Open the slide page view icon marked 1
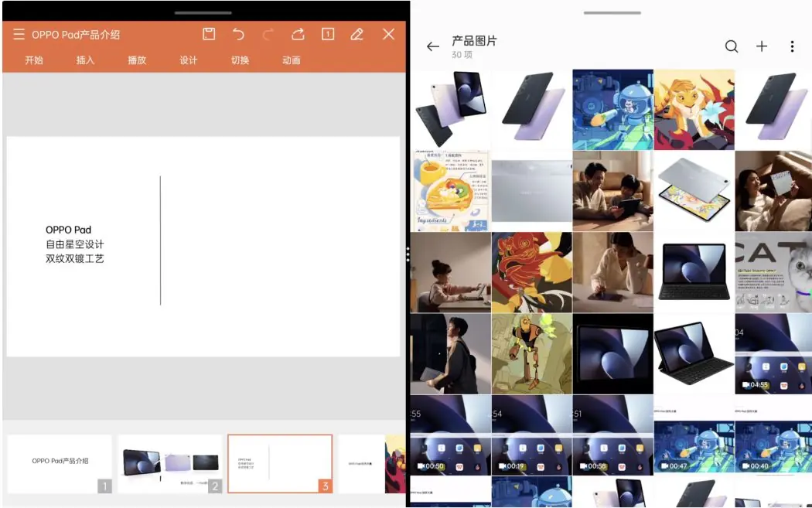This screenshot has width=812, height=508. [328, 34]
